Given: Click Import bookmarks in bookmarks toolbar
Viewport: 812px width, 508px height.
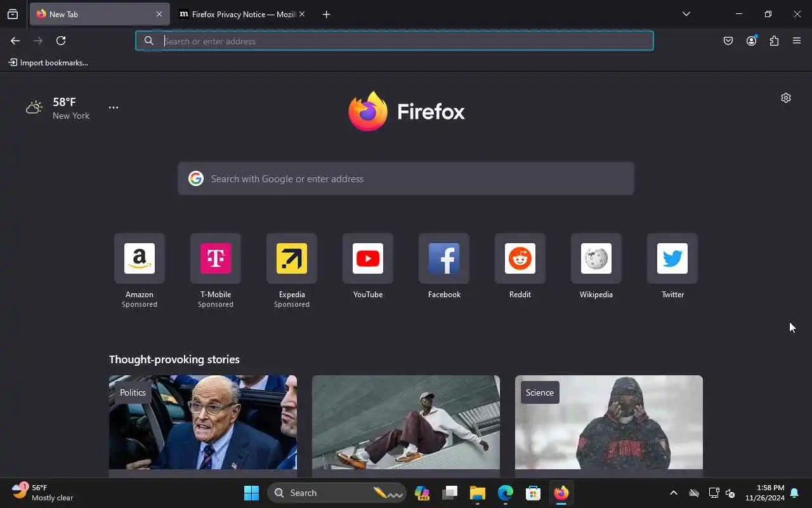Looking at the screenshot, I should coord(48,63).
